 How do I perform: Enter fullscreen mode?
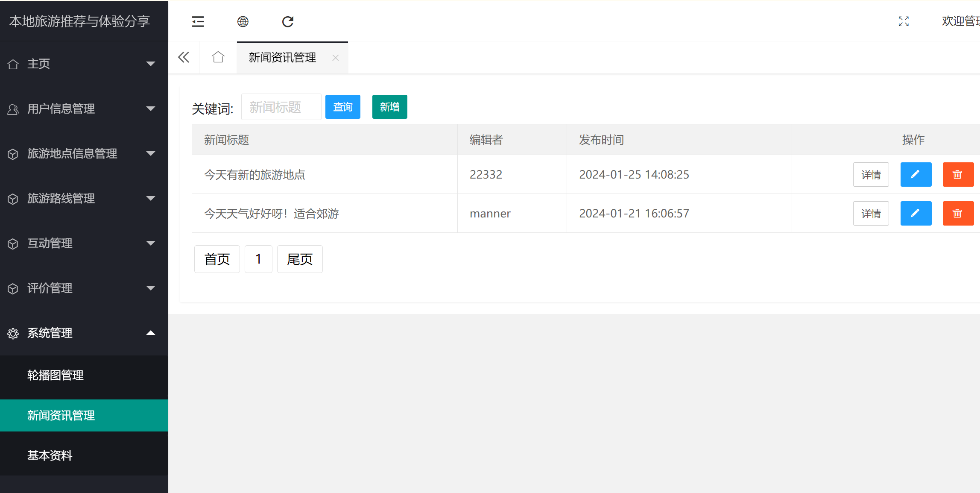click(904, 21)
